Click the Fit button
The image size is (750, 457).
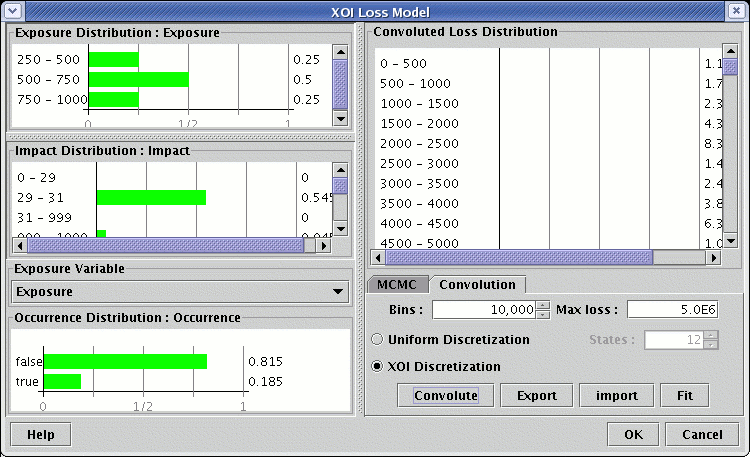click(684, 395)
